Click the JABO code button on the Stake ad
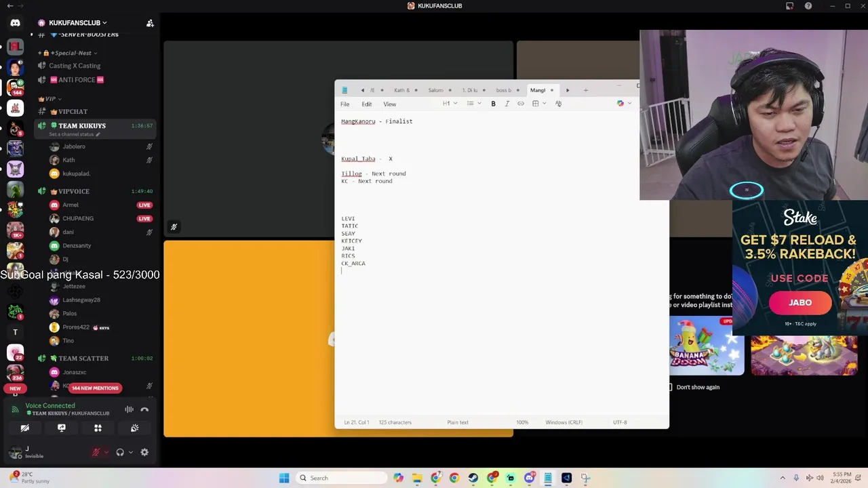868x488 pixels. coord(800,302)
